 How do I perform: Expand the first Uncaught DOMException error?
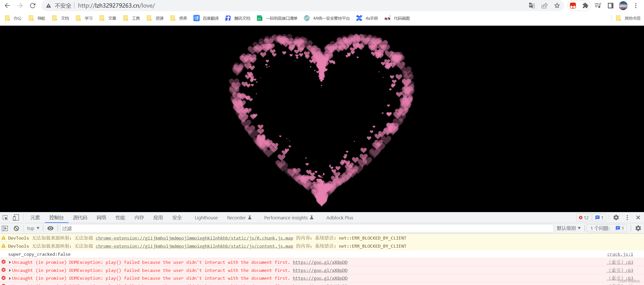coord(10,263)
